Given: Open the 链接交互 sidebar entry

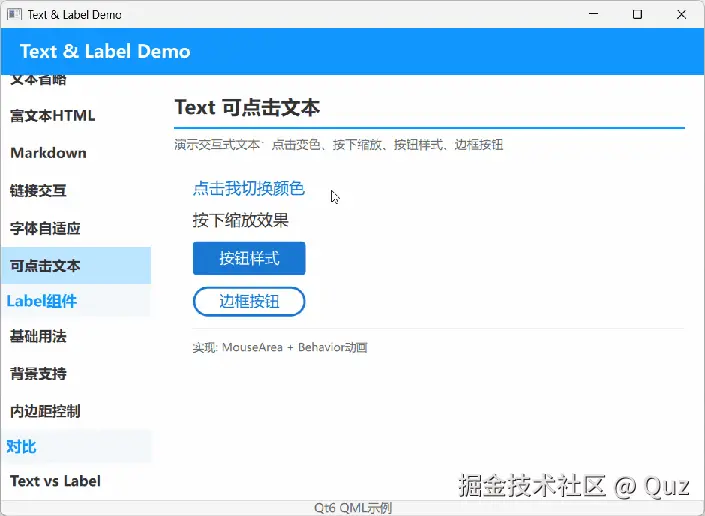Looking at the screenshot, I should (x=76, y=191).
